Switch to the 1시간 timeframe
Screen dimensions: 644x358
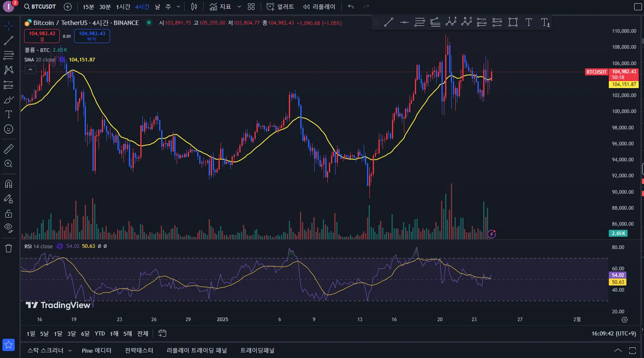pos(123,7)
